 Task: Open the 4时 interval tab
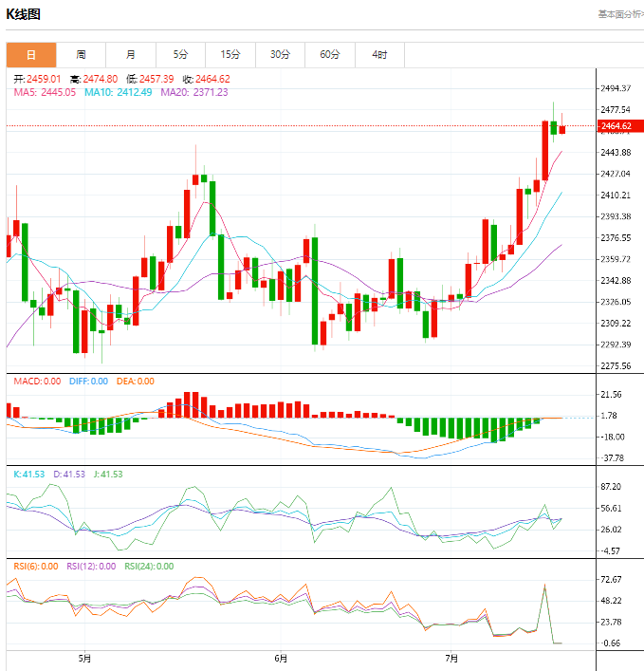(x=379, y=55)
